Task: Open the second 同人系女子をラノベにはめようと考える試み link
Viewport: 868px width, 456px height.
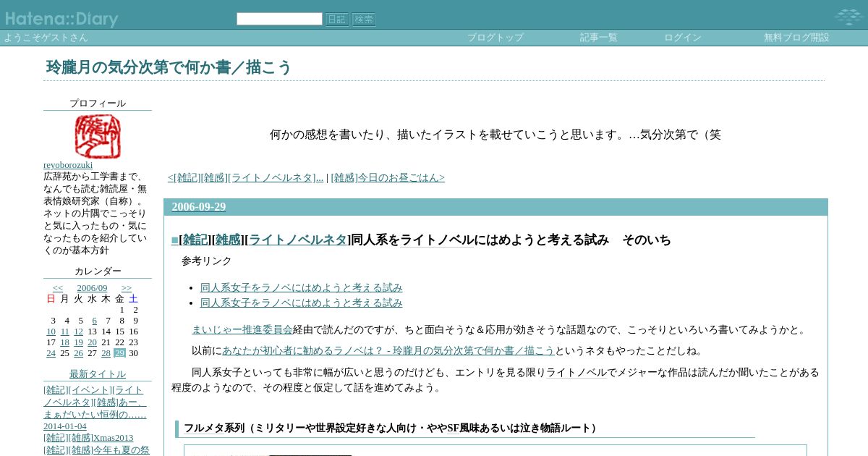Action: [302, 303]
